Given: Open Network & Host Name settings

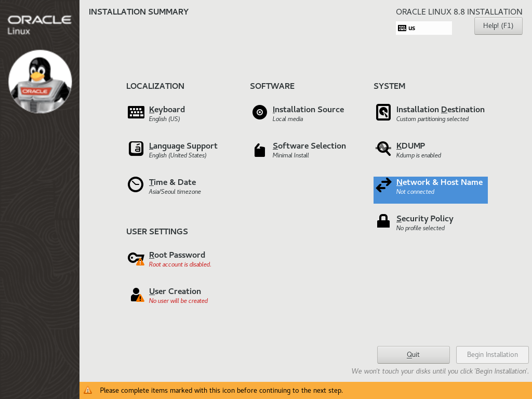Looking at the screenshot, I should [439, 182].
